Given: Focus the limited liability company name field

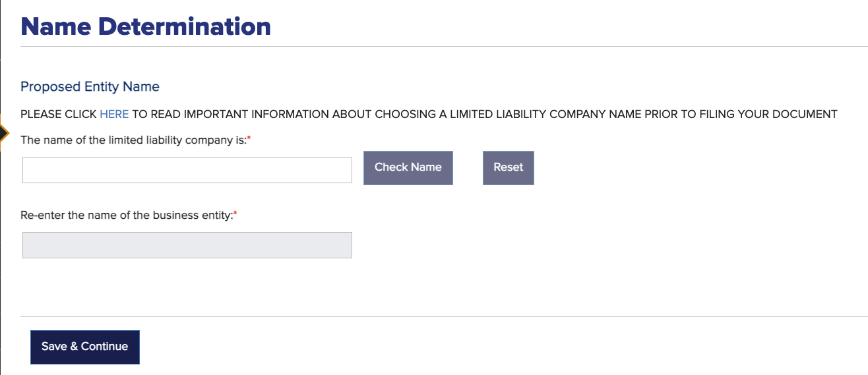Looking at the screenshot, I should point(187,170).
